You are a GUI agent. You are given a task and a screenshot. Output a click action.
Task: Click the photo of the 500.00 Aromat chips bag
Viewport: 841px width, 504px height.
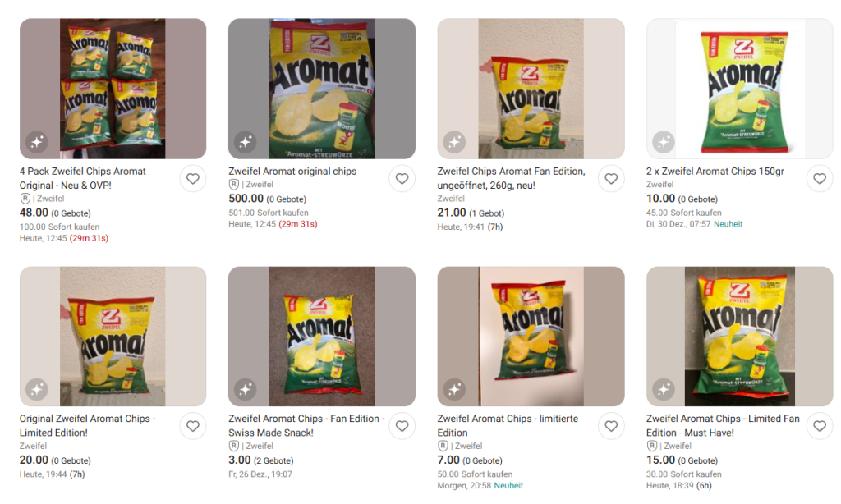(x=321, y=88)
